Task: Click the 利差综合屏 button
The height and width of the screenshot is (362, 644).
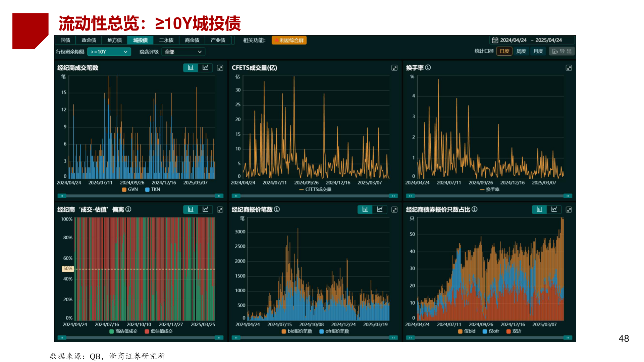Action: pyautogui.click(x=289, y=41)
